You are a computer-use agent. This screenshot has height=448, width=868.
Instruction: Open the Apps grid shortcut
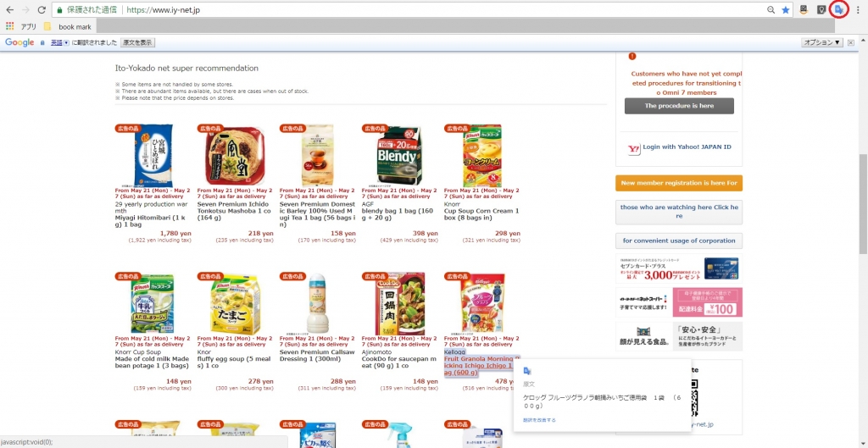(x=8, y=26)
